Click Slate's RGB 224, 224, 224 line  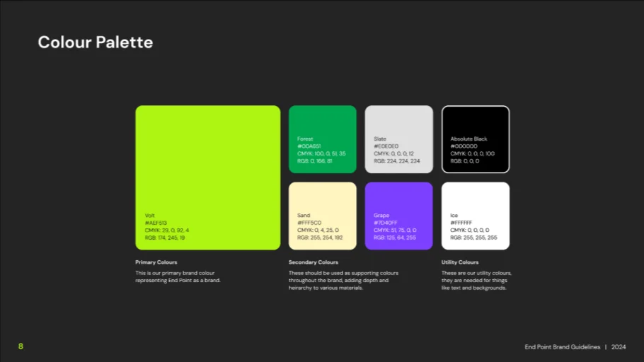pyautogui.click(x=397, y=161)
